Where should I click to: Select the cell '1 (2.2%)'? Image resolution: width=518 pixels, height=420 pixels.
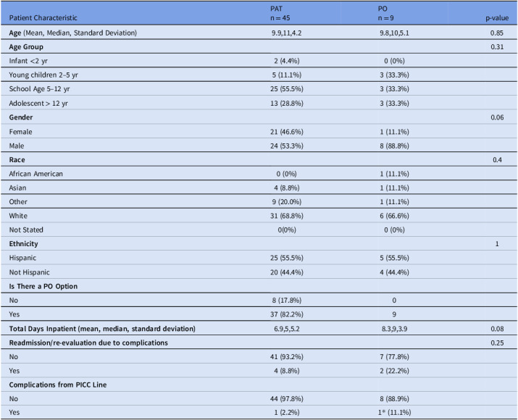286,413
